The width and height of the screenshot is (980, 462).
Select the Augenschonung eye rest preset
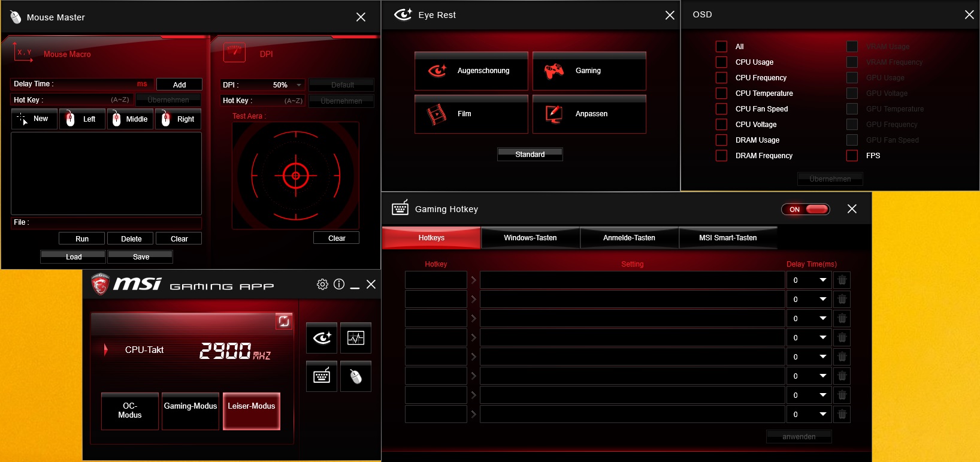tap(471, 71)
